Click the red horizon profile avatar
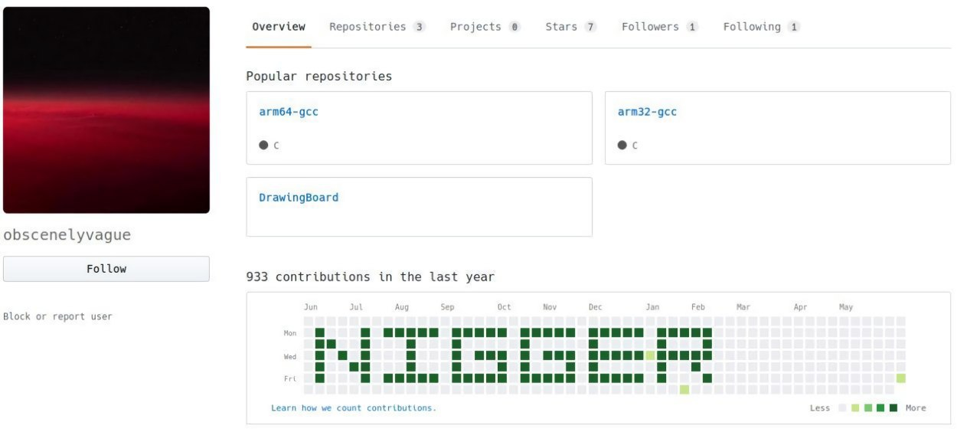Image resolution: width=980 pixels, height=442 pixels. point(106,110)
